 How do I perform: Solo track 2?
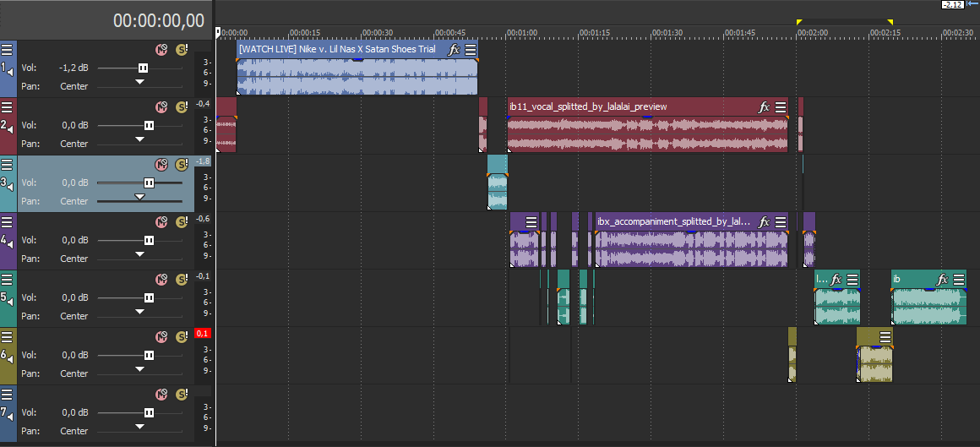[181, 107]
